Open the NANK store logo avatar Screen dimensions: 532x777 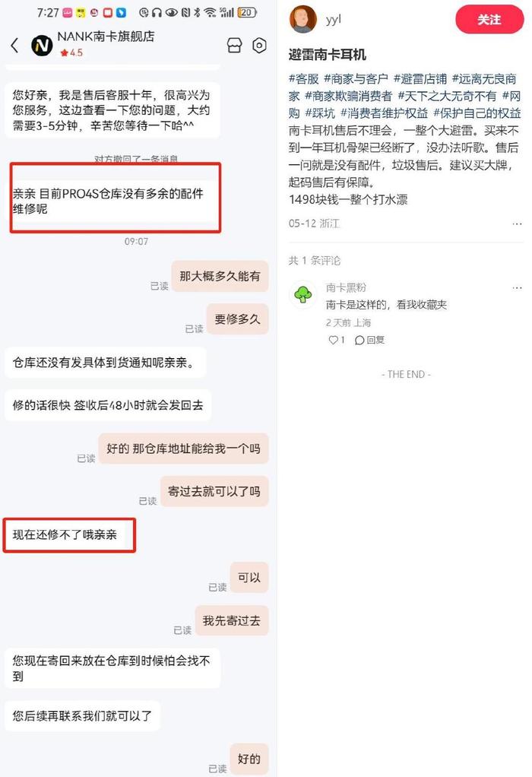pos(42,46)
